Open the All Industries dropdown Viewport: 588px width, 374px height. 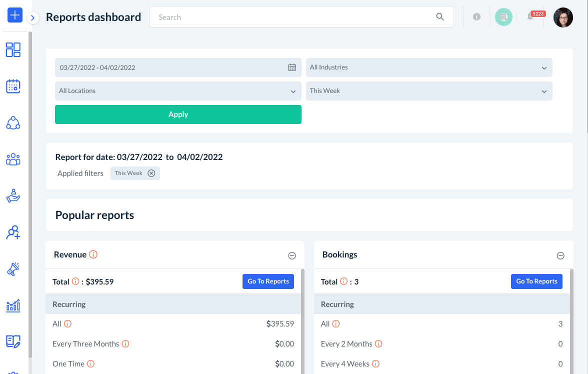[x=429, y=67]
